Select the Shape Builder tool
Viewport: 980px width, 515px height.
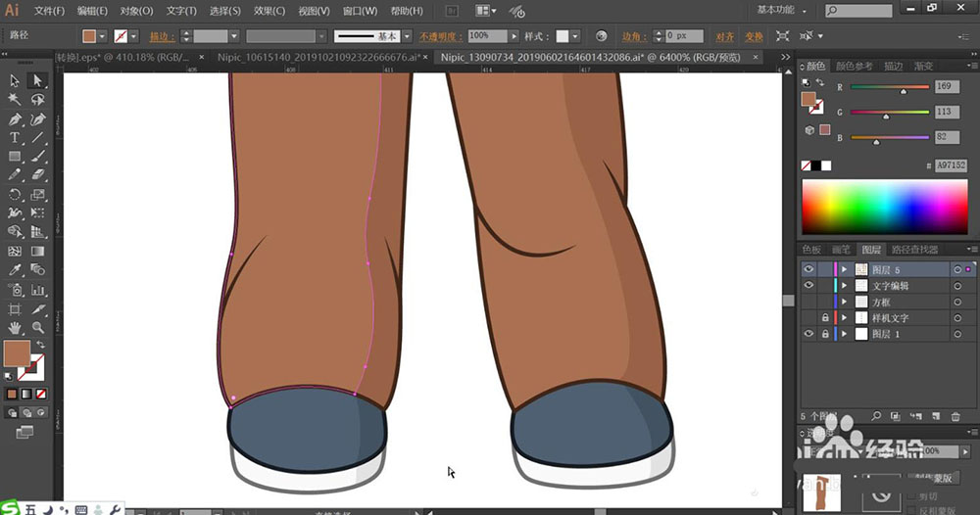pos(15,232)
